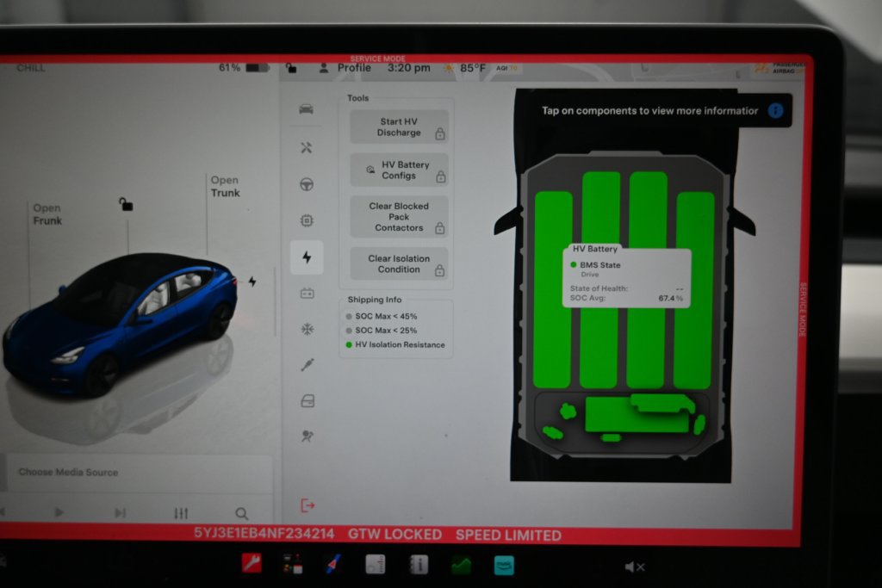
Task: Tap the blue information icon
Action: point(775,111)
